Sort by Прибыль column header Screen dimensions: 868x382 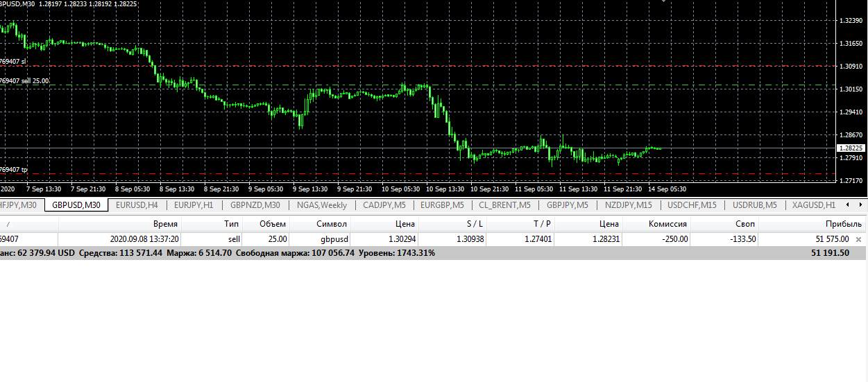(812, 224)
